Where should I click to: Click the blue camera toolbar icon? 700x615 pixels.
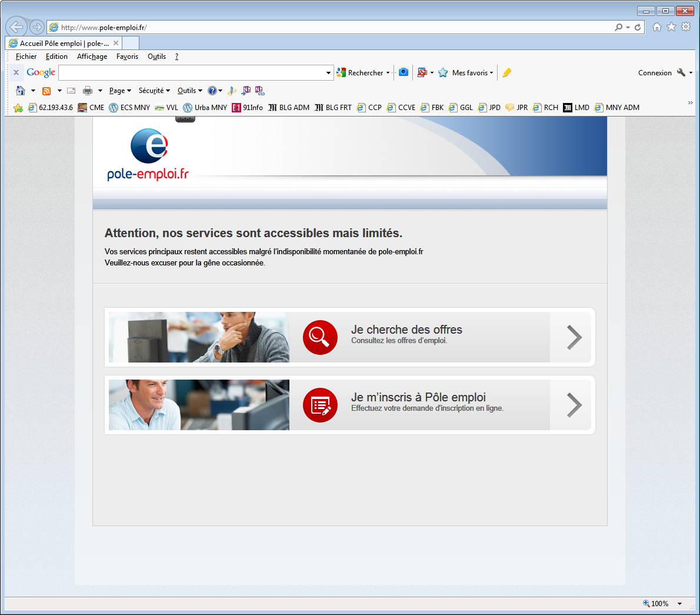[x=404, y=72]
